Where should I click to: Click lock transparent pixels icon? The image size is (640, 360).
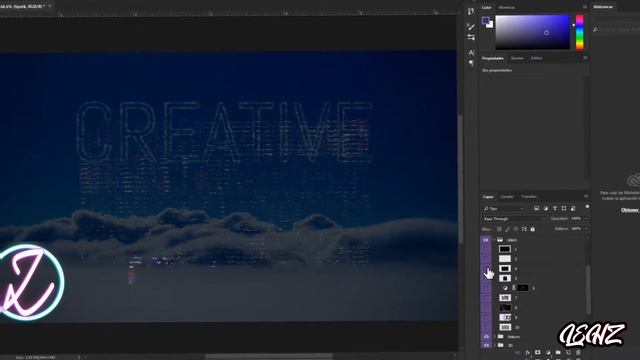[499, 229]
